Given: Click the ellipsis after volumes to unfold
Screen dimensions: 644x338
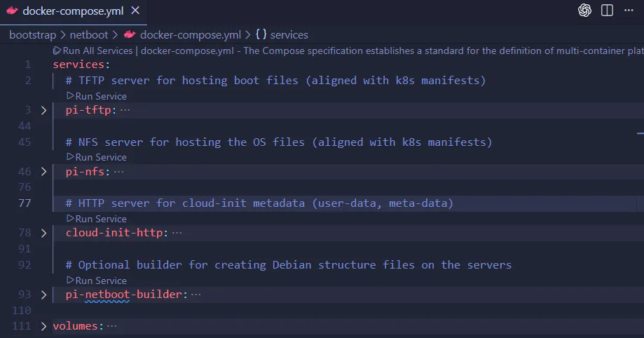Looking at the screenshot, I should (111, 326).
